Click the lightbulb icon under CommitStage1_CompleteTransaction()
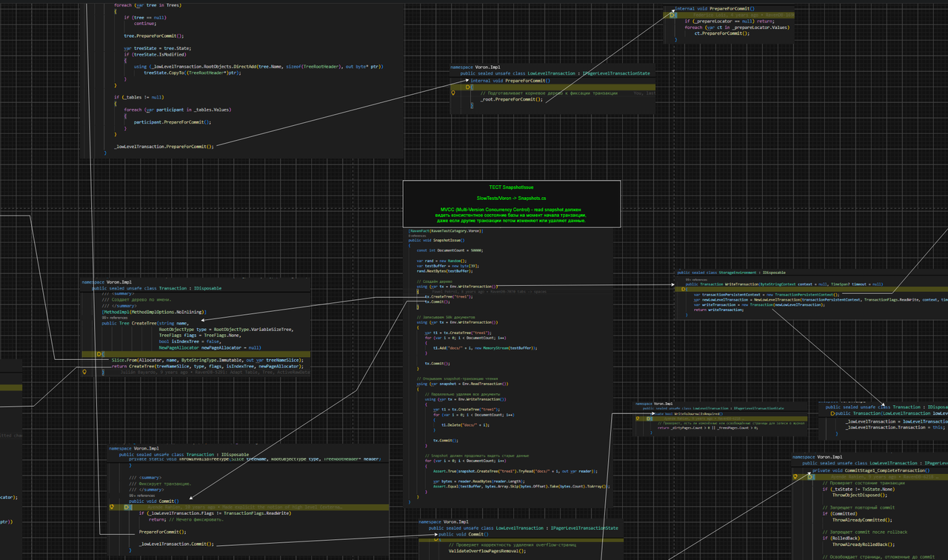 click(795, 476)
